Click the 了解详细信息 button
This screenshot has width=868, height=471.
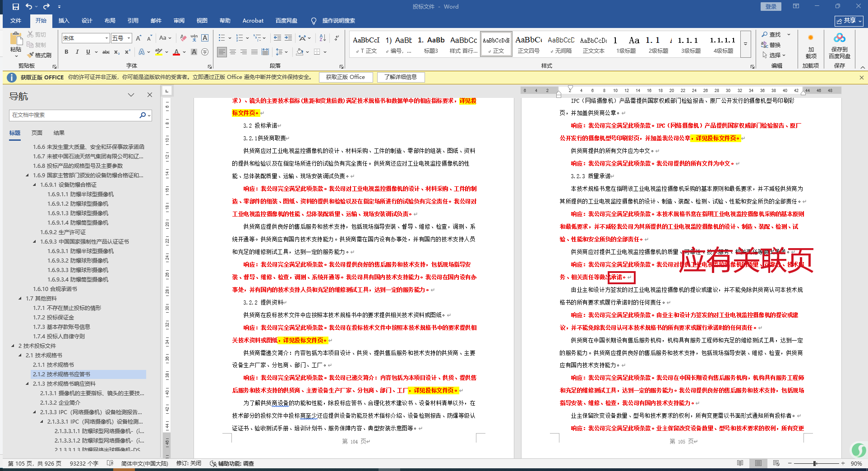[x=400, y=77]
